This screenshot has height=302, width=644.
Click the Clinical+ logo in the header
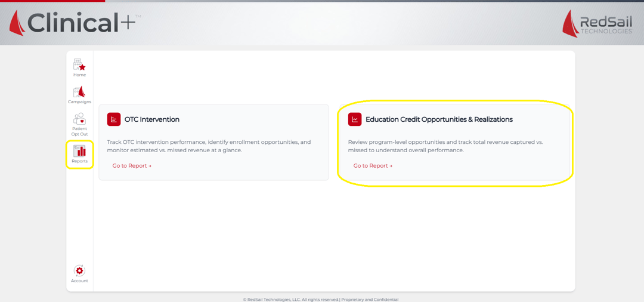(x=75, y=22)
